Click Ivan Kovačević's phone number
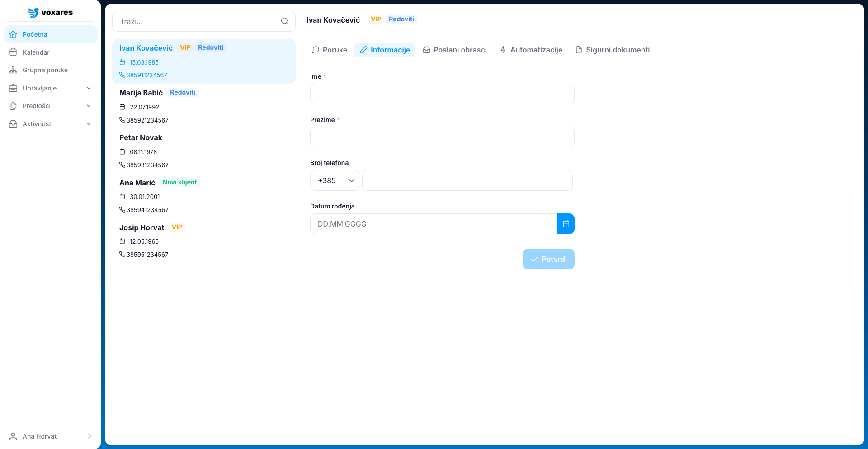The width and height of the screenshot is (868, 449). coord(146,75)
